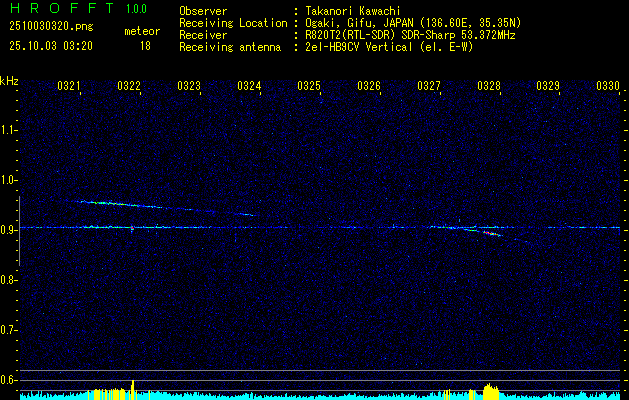Click the Receiving antenna label

(x=230, y=47)
